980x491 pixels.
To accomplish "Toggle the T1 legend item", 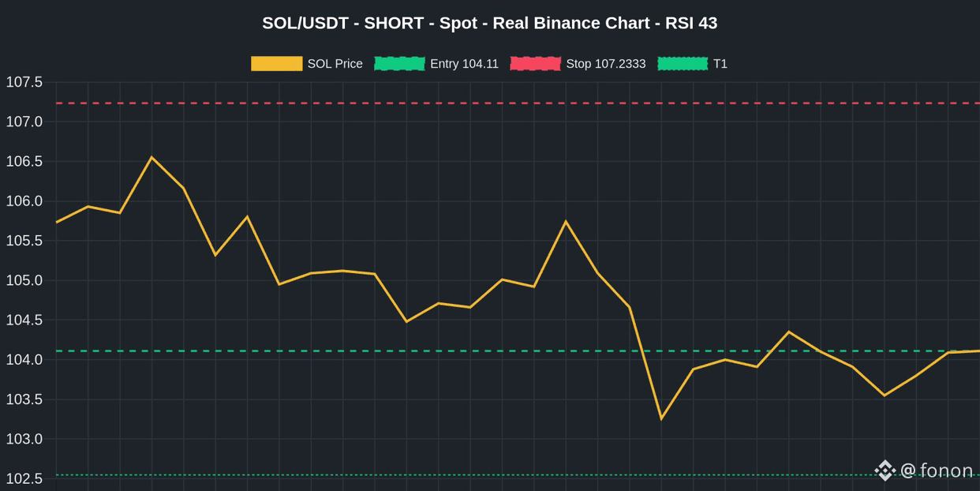I will pyautogui.click(x=692, y=64).
